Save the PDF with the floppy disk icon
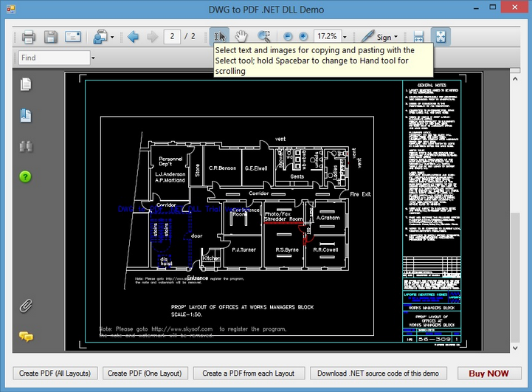532x392 pixels. tap(51, 37)
